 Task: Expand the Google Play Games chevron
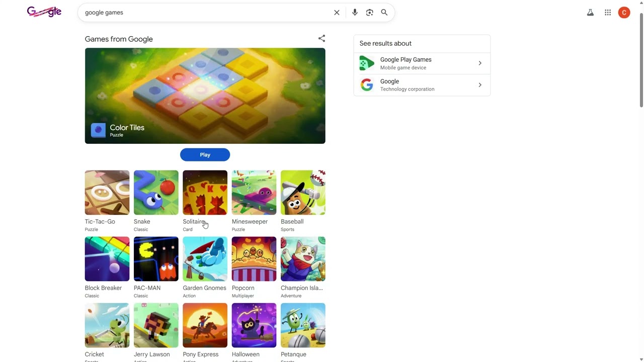coord(480,63)
